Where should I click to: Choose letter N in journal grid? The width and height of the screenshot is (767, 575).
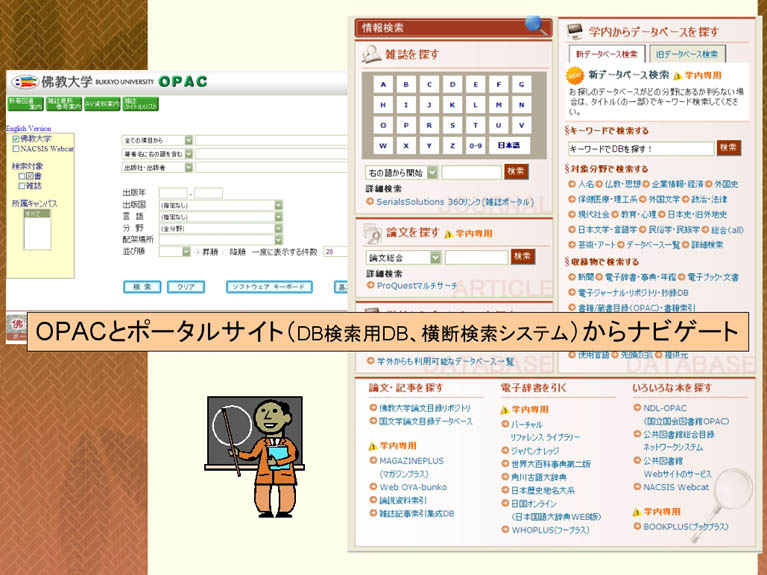pyautogui.click(x=521, y=105)
